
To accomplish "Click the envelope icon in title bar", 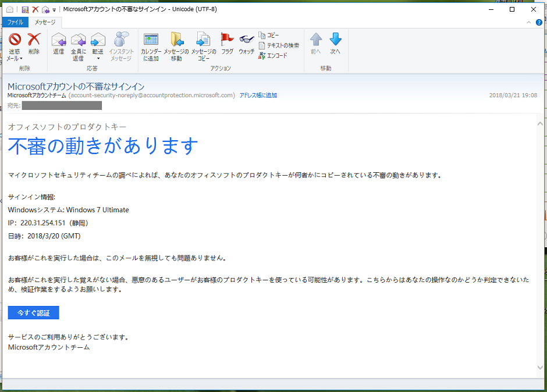I will (x=10, y=9).
